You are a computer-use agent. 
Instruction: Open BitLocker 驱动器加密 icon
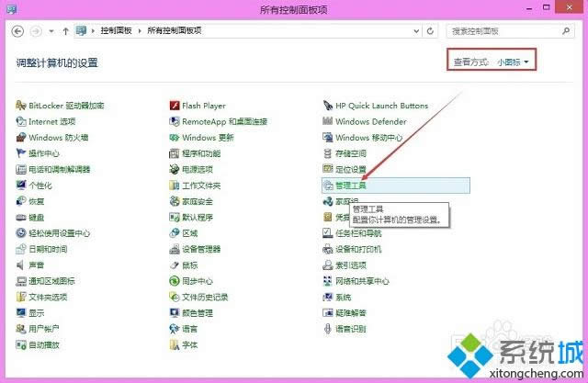21,106
